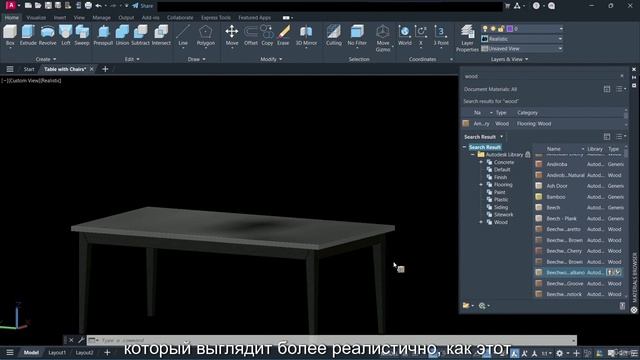Expand the Layers & View panel dropdown
The width and height of the screenshot is (640, 360).
click(509, 59)
